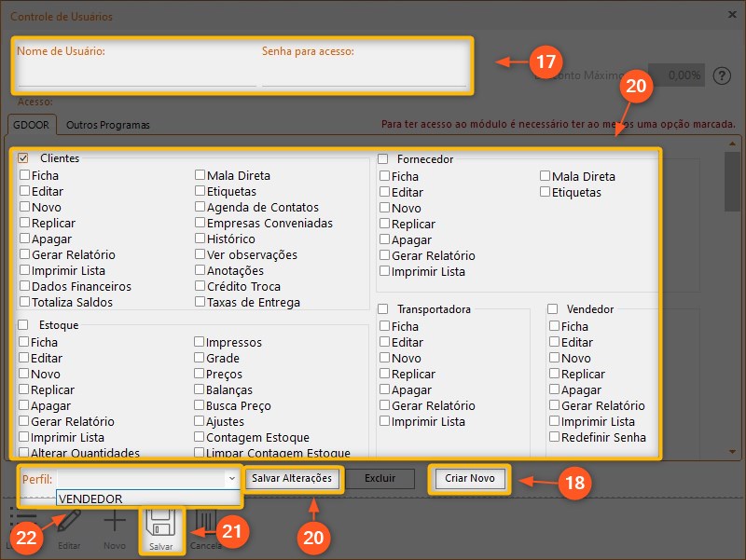Close the Controle de Usuários window
746x560 pixels.
729,14
